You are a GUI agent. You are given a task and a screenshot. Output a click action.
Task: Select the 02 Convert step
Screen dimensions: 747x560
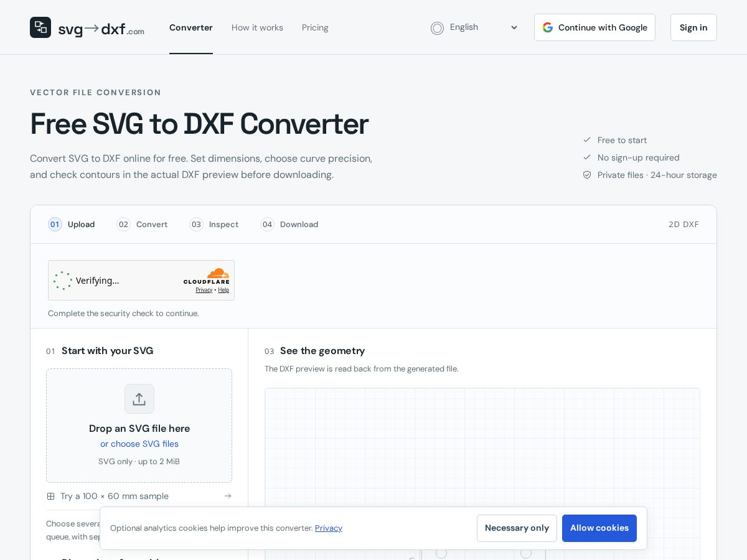tap(142, 224)
